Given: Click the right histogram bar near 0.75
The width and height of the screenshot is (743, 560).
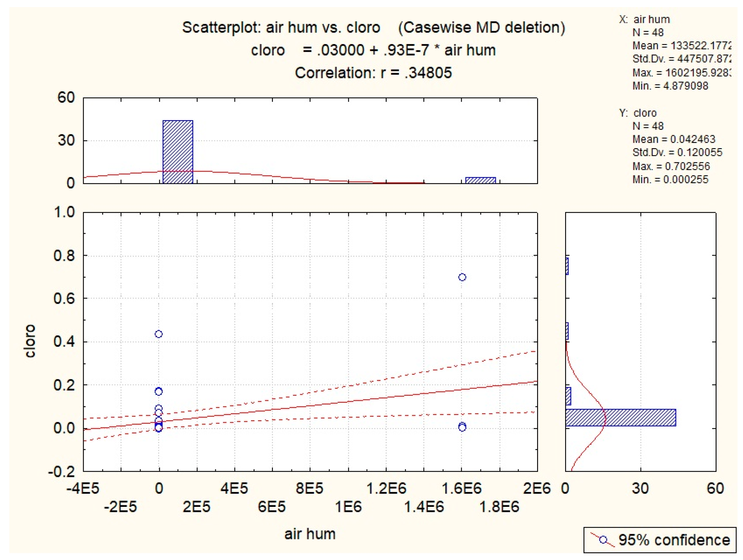Looking at the screenshot, I should coord(567,266).
